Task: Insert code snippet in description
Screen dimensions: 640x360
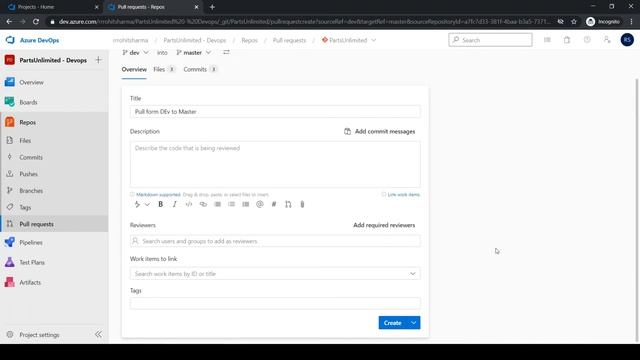Action: tap(189, 204)
